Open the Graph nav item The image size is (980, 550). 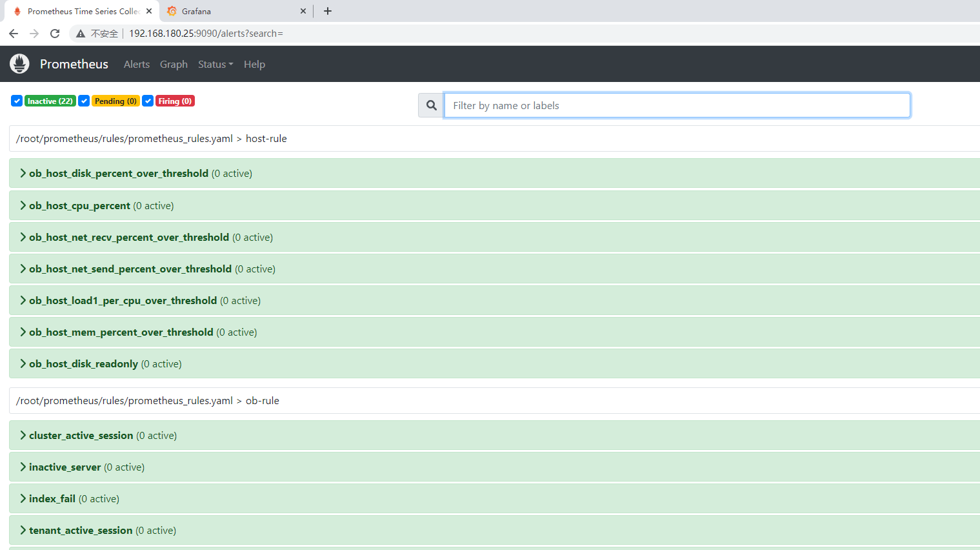click(174, 64)
